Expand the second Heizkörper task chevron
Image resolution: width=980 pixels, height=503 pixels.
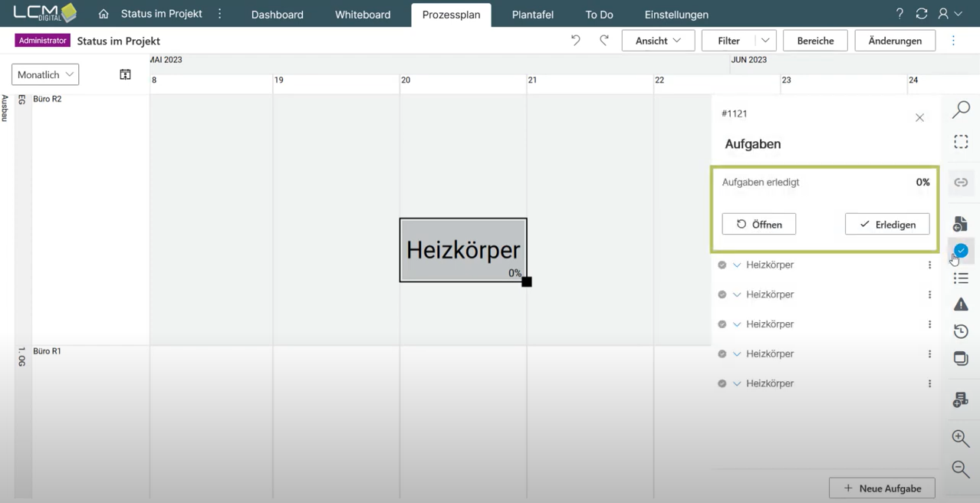[737, 295]
